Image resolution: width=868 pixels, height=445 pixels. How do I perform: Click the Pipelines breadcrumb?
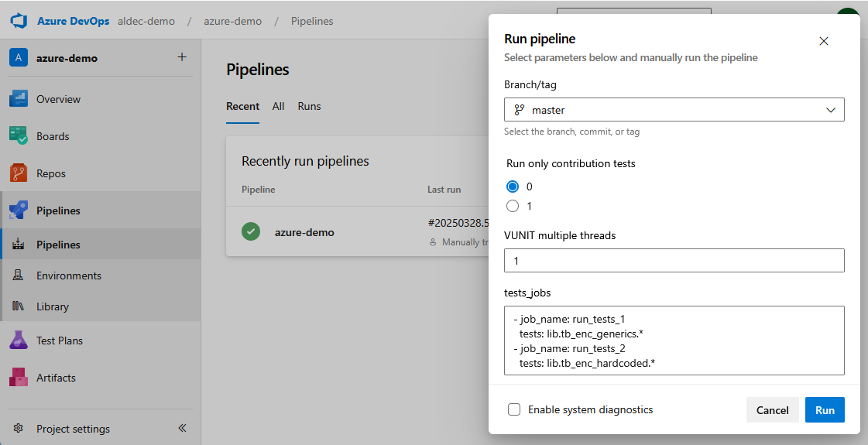coord(312,21)
